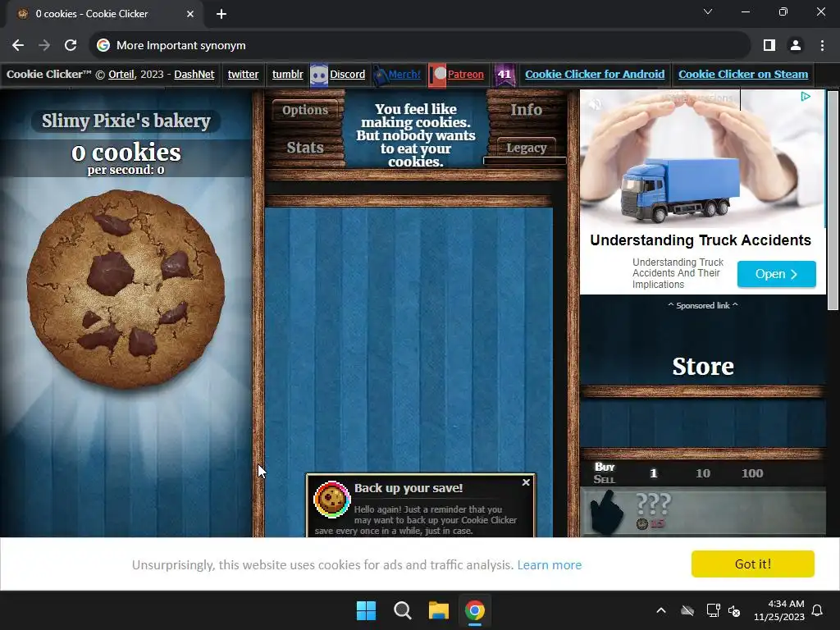Click the Discord text link
Viewport: 840px width, 630px height.
(347, 75)
